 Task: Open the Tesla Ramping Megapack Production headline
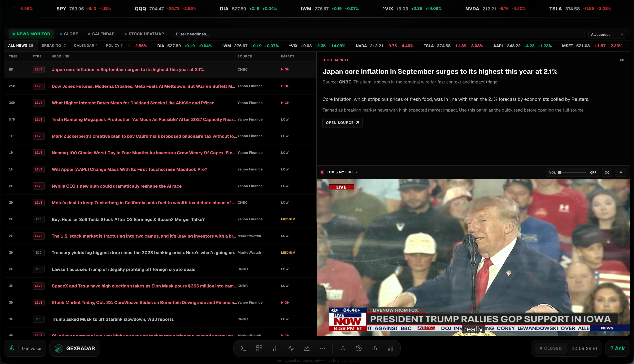pyautogui.click(x=160, y=119)
